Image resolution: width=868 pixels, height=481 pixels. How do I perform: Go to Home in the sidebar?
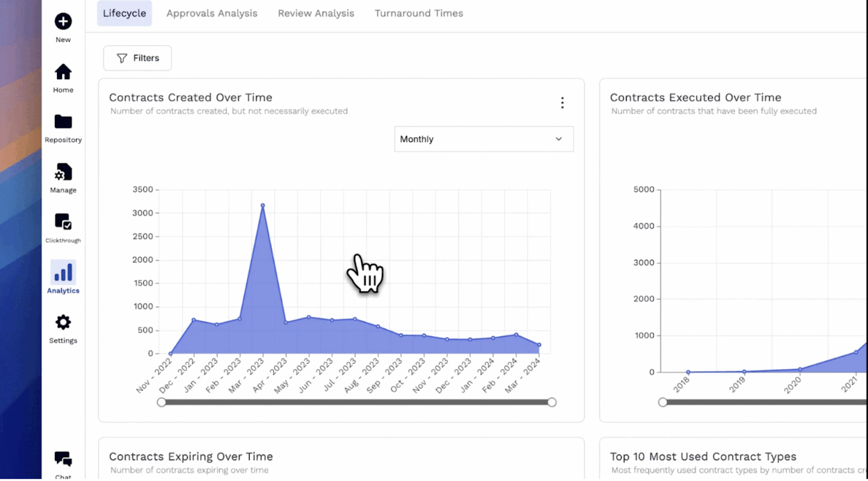(x=63, y=72)
